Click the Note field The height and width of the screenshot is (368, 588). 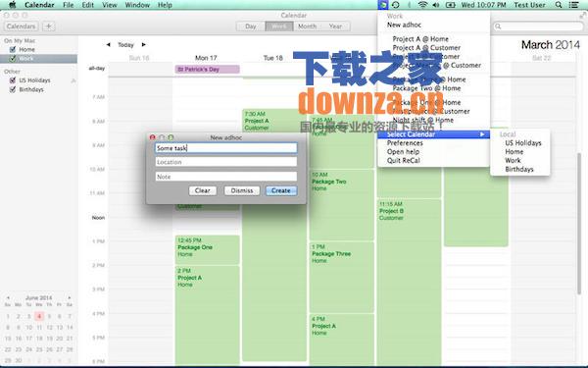click(x=226, y=177)
